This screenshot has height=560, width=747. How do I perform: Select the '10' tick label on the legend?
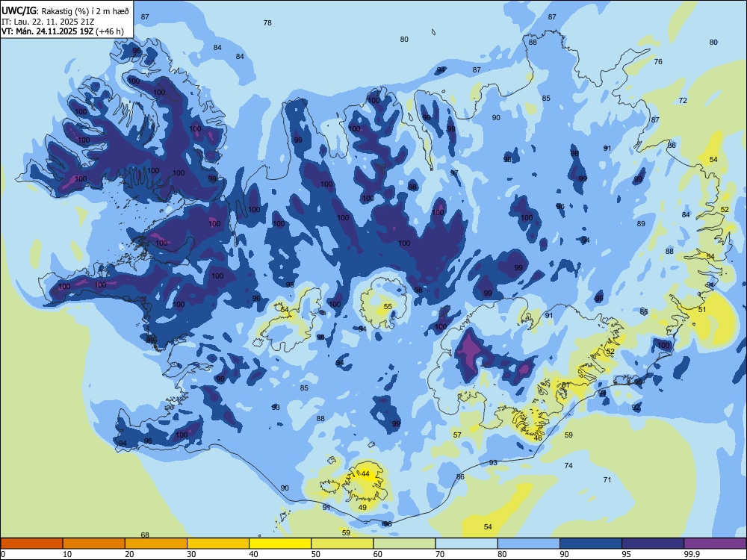[67, 554]
